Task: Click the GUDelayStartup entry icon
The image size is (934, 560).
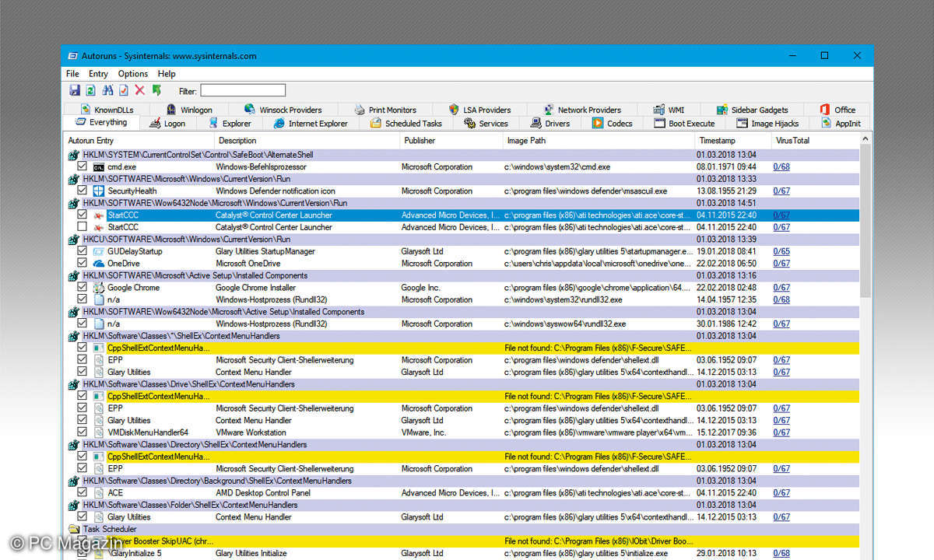Action: 99,252
